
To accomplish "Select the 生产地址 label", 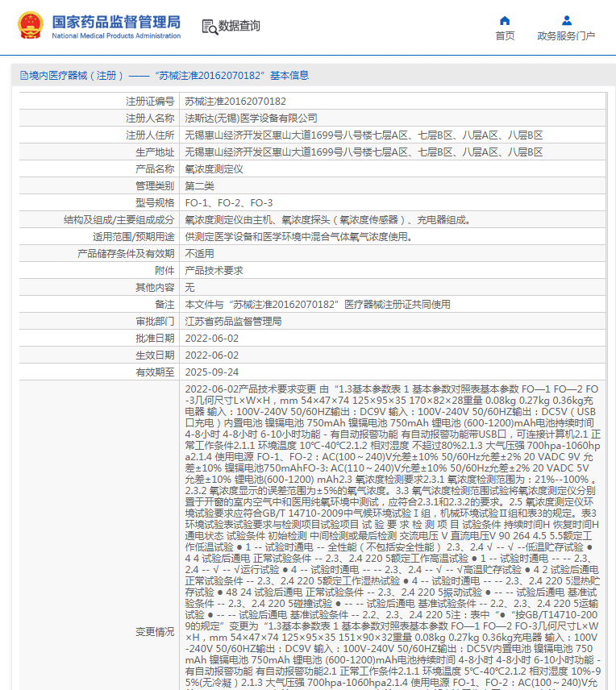I will pos(155,152).
